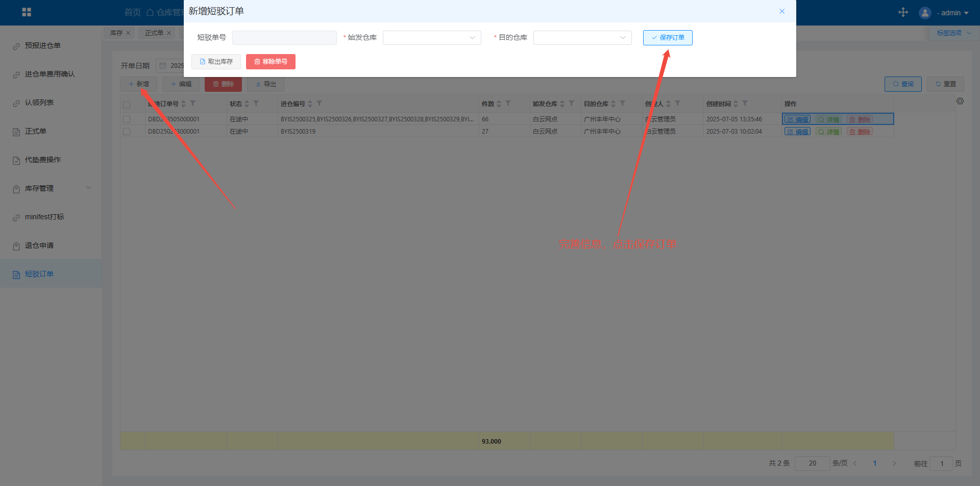Open the 始发仓库 dropdown
This screenshot has width=980, height=486.
432,38
